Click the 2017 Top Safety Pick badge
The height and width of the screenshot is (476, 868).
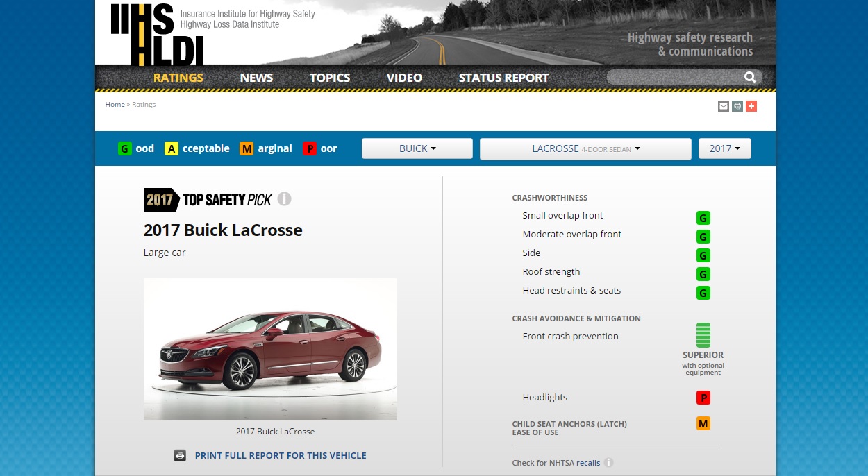[208, 200]
